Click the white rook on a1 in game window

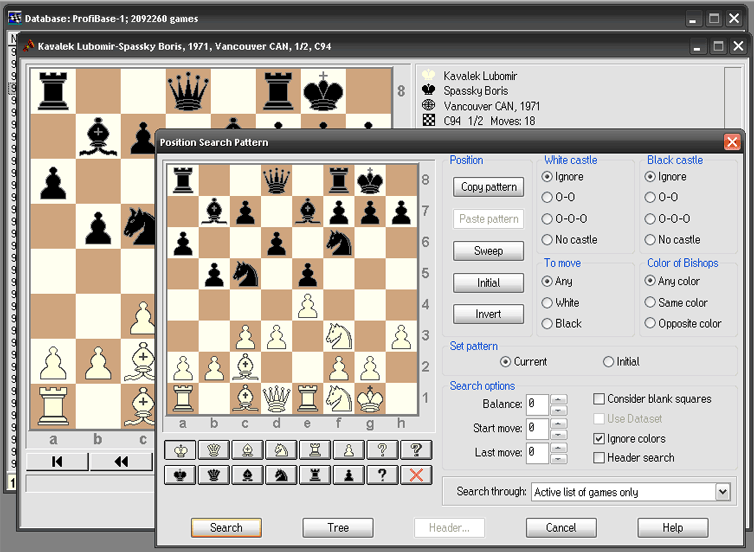pos(53,406)
